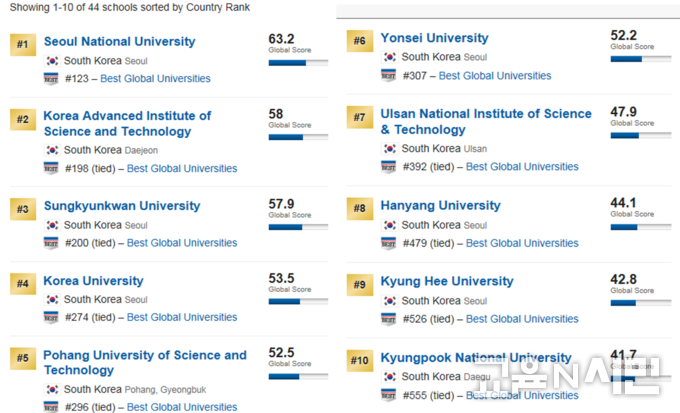The image size is (680, 413).
Task: Click the 47.9 global score bar
Action: (641, 135)
